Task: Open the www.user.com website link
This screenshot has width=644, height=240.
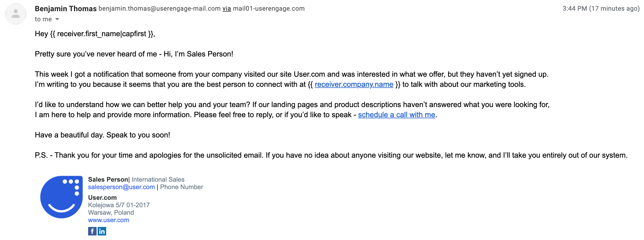Action: [x=109, y=220]
